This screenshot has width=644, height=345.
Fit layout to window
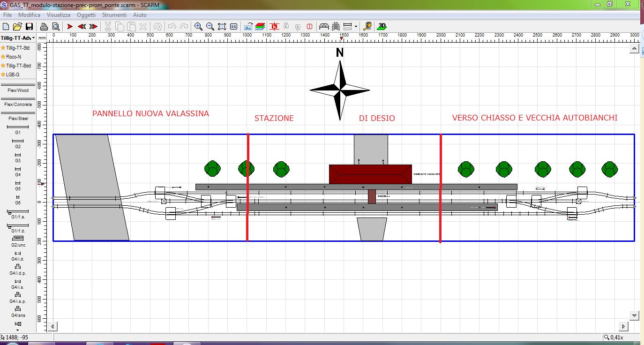[222, 26]
